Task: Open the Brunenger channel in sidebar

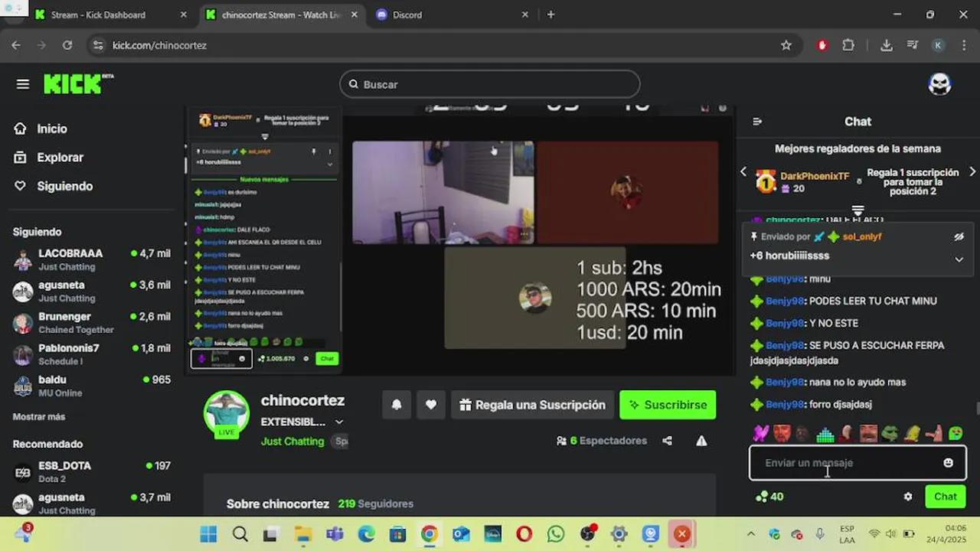Action: (92, 322)
